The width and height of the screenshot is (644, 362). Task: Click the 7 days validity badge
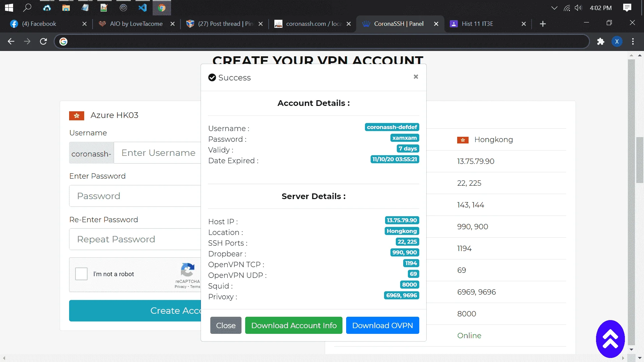[408, 149]
